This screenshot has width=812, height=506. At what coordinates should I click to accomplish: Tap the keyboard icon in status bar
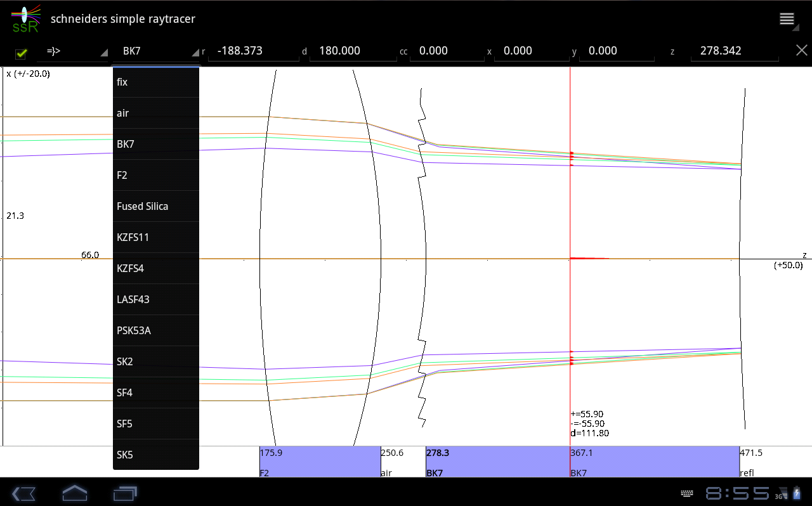point(687,493)
